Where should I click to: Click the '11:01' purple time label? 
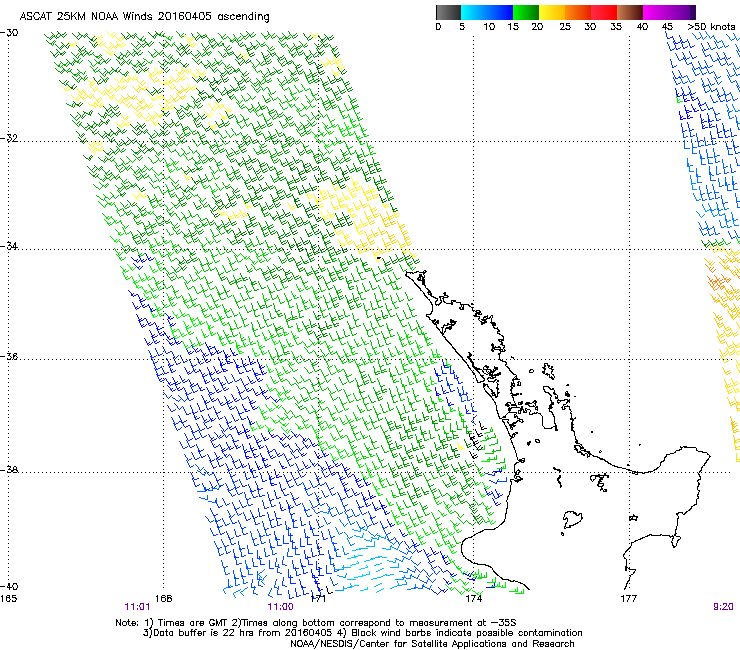(x=137, y=607)
